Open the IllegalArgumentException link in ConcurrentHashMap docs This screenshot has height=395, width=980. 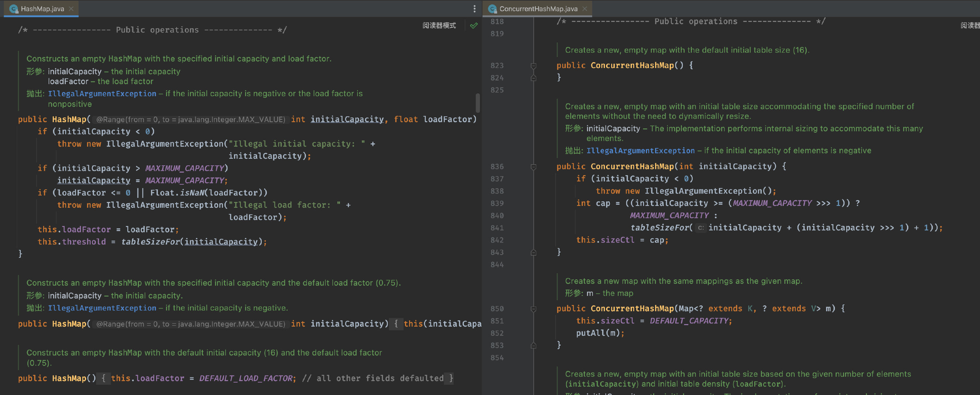[640, 151]
